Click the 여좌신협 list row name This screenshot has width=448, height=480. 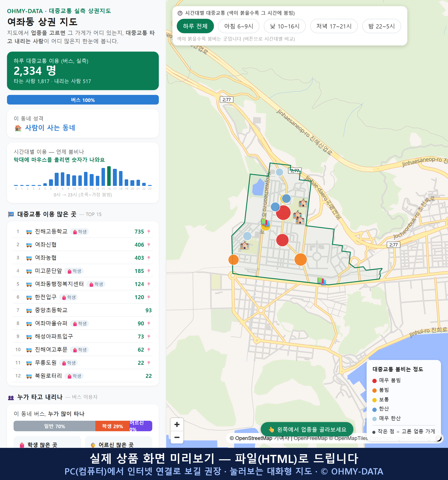click(x=46, y=244)
